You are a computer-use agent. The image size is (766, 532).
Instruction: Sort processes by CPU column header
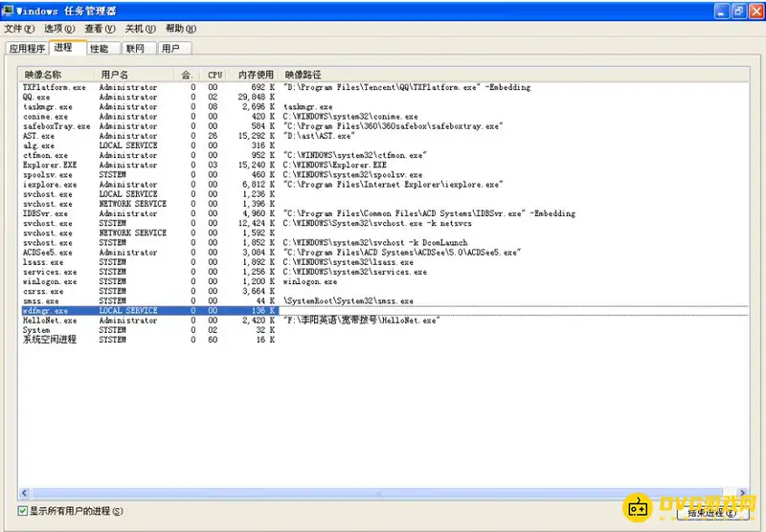215,75
